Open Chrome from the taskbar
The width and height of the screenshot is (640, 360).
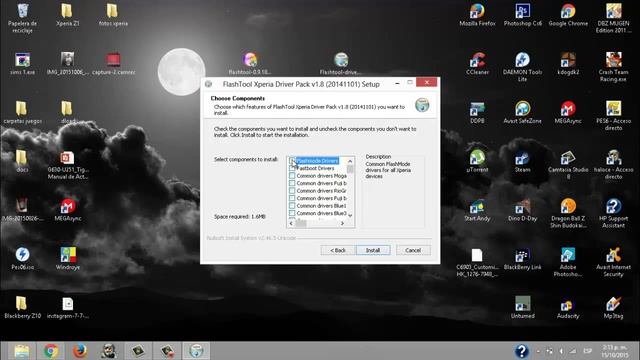[51, 351]
